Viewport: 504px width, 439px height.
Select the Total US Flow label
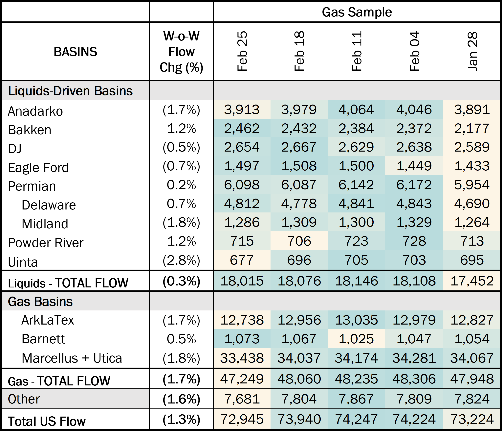coord(47,421)
